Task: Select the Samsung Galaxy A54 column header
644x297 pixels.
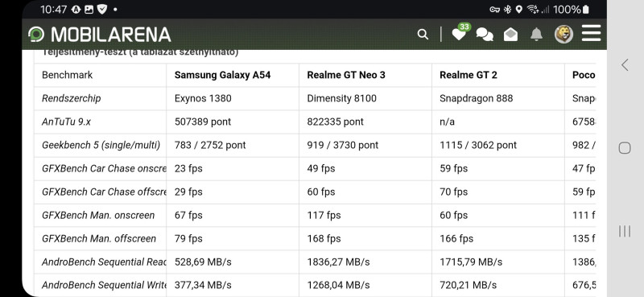Action: click(x=223, y=75)
